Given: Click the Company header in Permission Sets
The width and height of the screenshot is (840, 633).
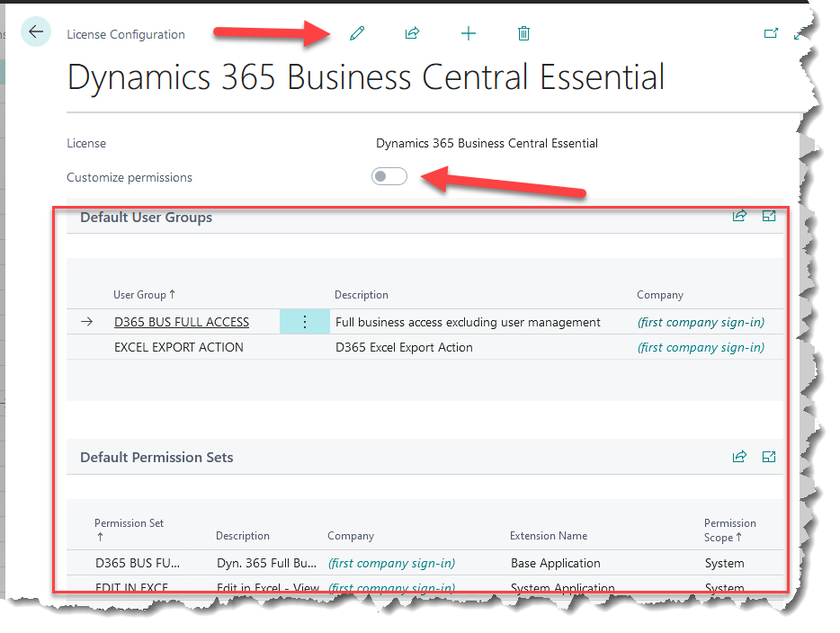Looking at the screenshot, I should coord(351,536).
